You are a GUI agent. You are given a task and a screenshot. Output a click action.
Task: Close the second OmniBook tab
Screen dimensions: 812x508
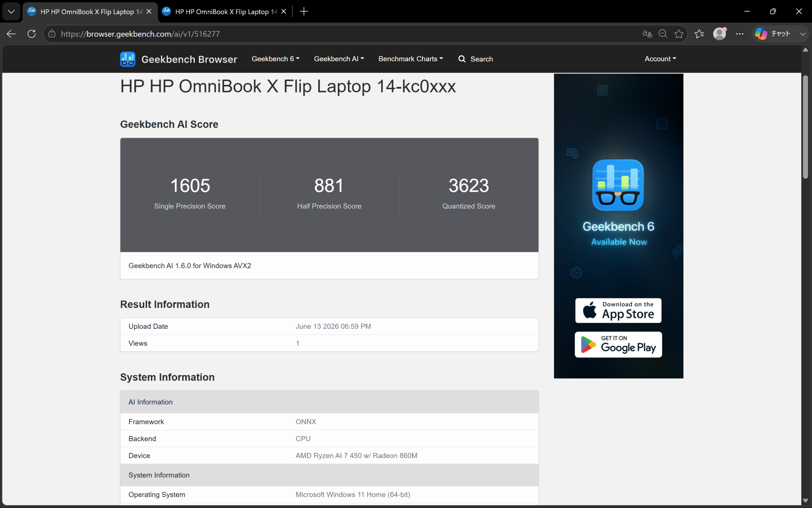pos(284,11)
